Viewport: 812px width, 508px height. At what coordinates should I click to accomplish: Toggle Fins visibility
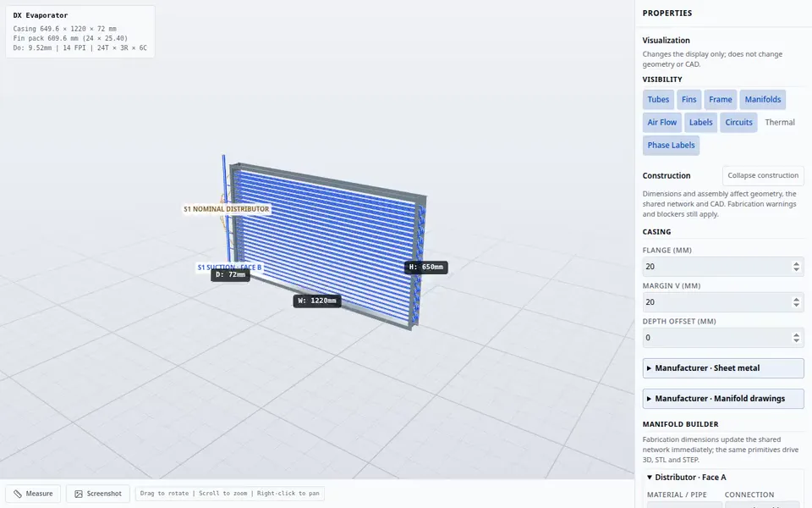tap(689, 100)
